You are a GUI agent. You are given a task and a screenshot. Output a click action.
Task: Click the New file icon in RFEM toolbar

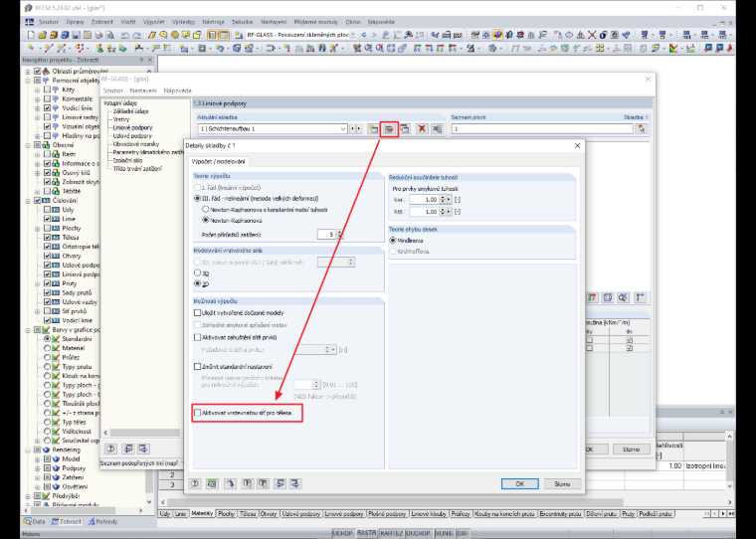pyautogui.click(x=31, y=35)
